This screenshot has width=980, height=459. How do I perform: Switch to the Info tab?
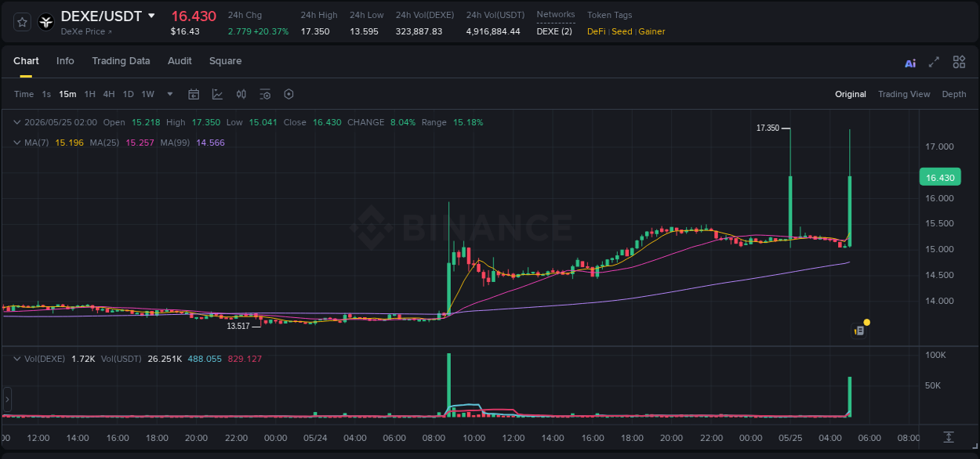point(65,61)
